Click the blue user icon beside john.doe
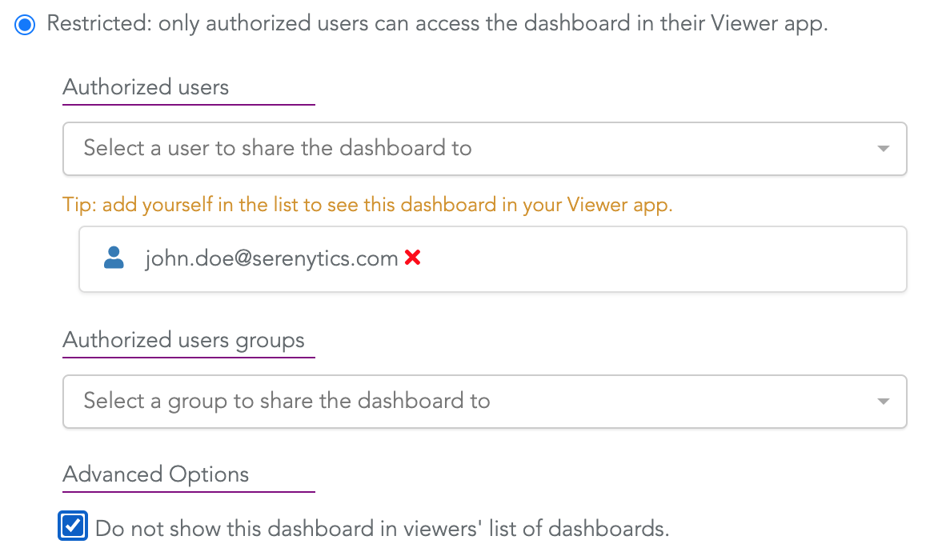 pyautogui.click(x=114, y=258)
